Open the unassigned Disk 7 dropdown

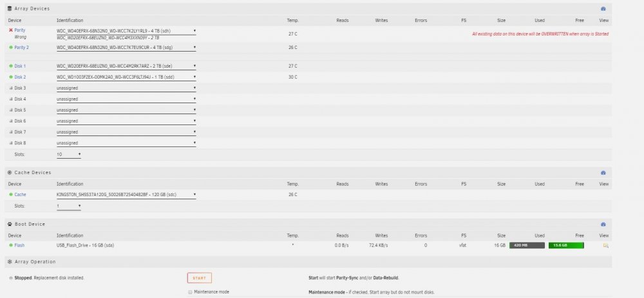pos(126,132)
